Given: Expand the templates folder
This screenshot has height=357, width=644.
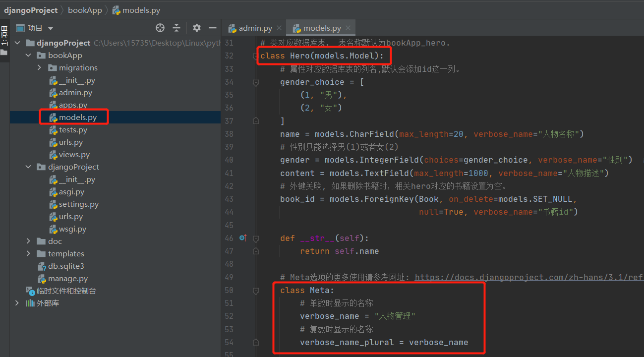Looking at the screenshot, I should (x=29, y=254).
